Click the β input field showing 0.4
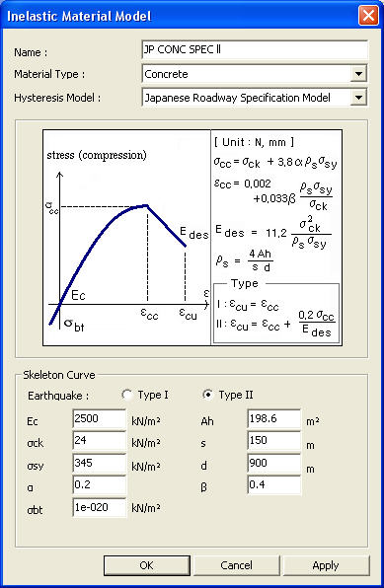This screenshot has height=588, width=384. coord(274,484)
